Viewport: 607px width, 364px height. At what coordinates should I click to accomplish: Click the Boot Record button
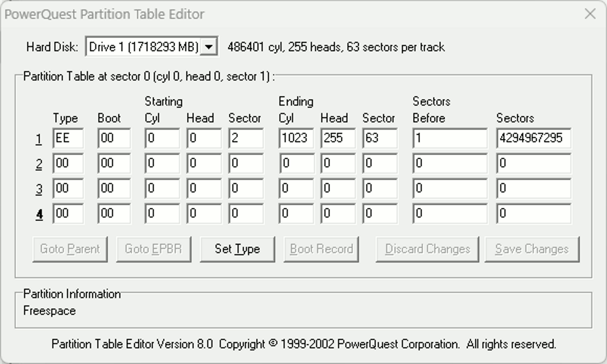point(321,249)
